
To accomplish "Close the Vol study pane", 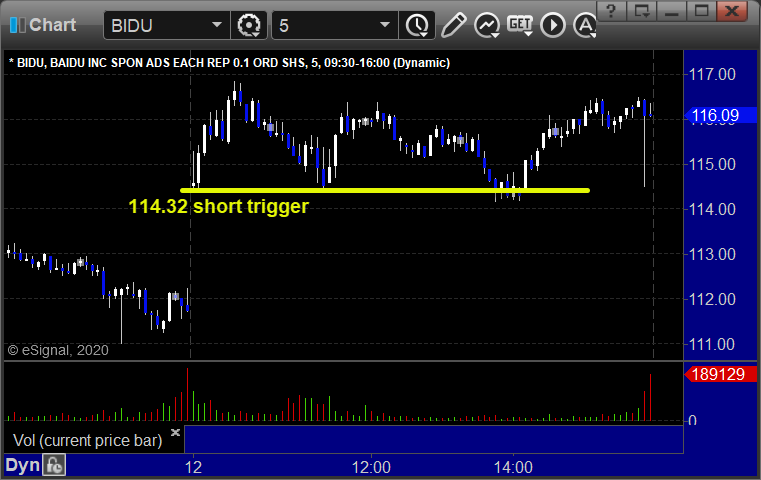I will coord(175,432).
